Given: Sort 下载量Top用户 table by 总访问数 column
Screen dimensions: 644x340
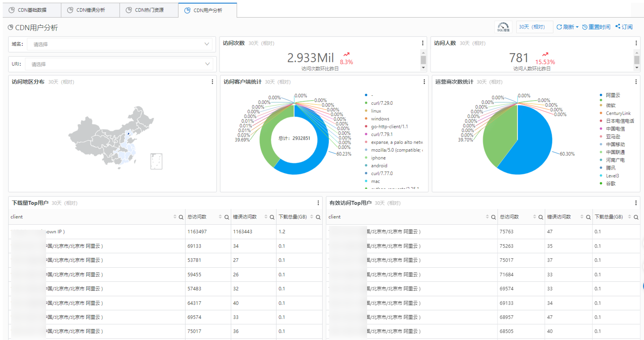Looking at the screenshot, I should pos(220,217).
